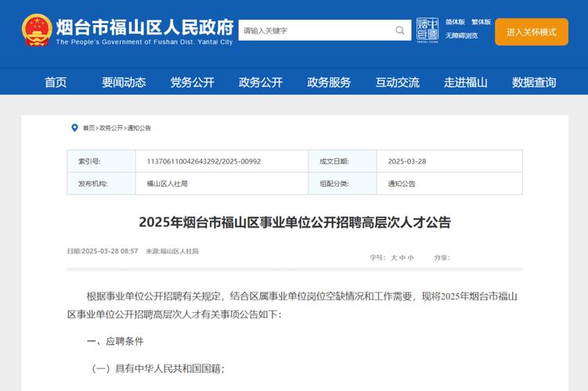Click the site title 烟台市福山区人民政府
Screen dimensions: 588x391
click(145, 27)
